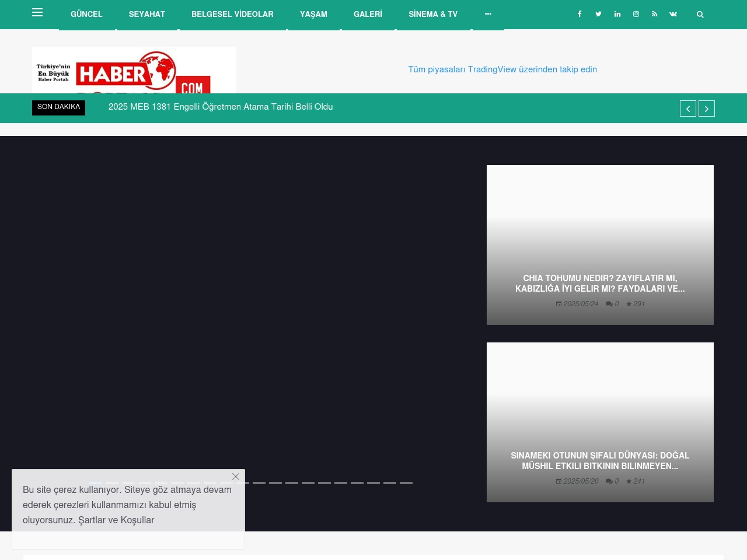The width and height of the screenshot is (747, 560).
Task: Open the Instagram icon link
Action: (x=636, y=14)
